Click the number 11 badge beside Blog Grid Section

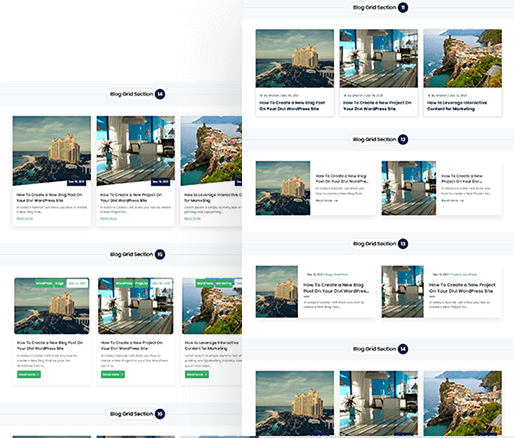[403, 7]
